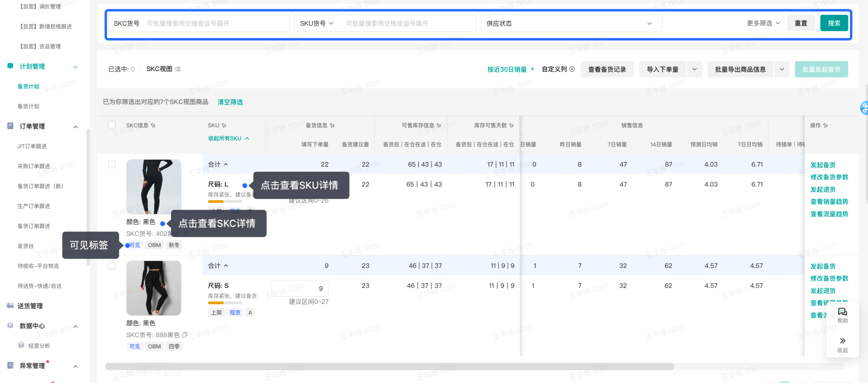Click 批量导出商品信息 button
This screenshot has height=383, width=868.
pyautogui.click(x=740, y=69)
